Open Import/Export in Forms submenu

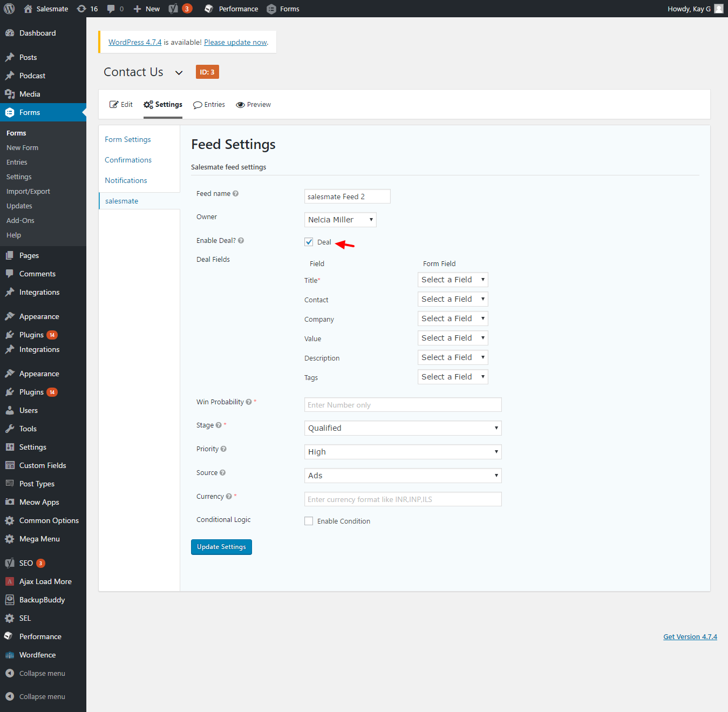28,191
